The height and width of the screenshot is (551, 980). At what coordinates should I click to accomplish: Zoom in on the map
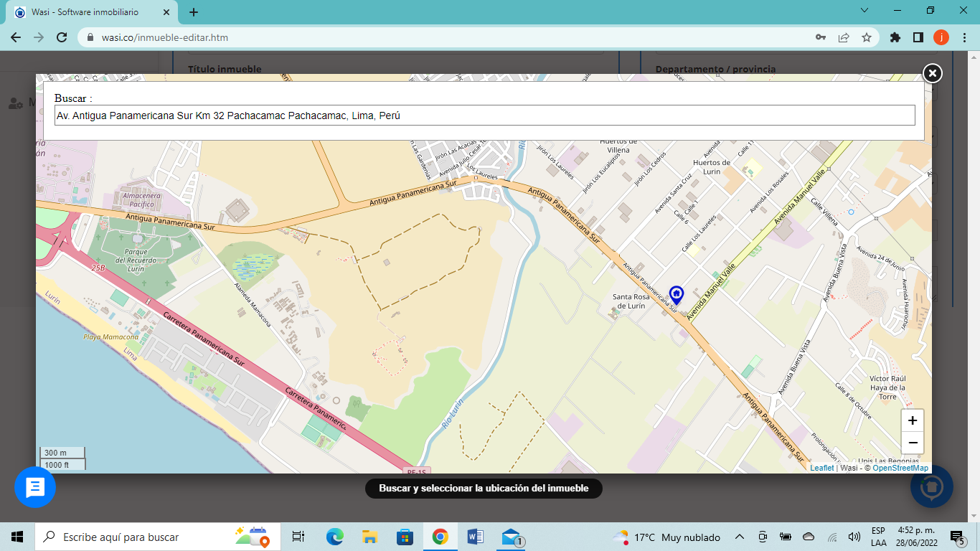click(x=913, y=420)
